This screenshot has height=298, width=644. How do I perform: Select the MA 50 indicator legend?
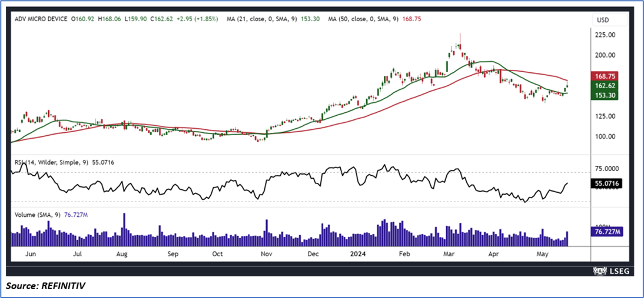(375, 19)
